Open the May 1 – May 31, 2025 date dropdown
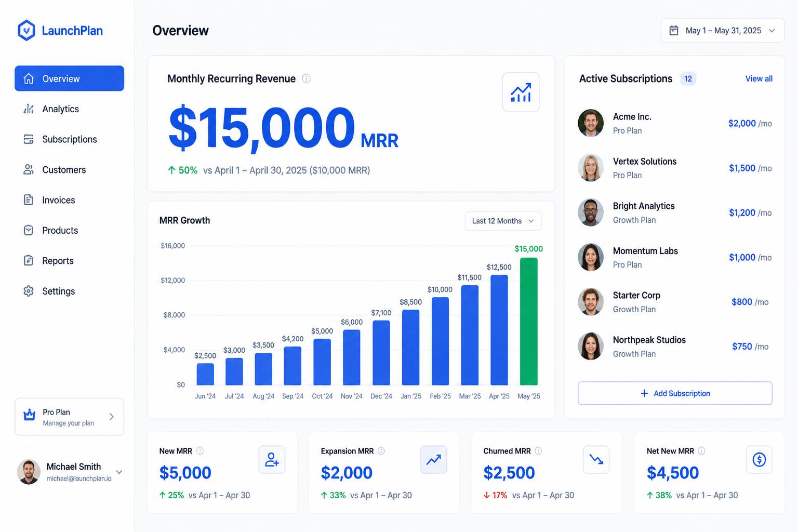Image resolution: width=798 pixels, height=532 pixels. [x=722, y=31]
